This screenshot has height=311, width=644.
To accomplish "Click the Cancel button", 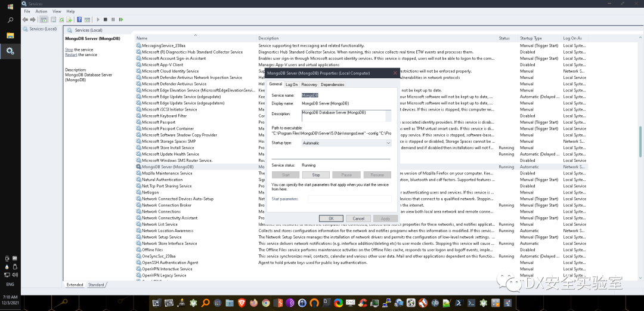I will [358, 218].
